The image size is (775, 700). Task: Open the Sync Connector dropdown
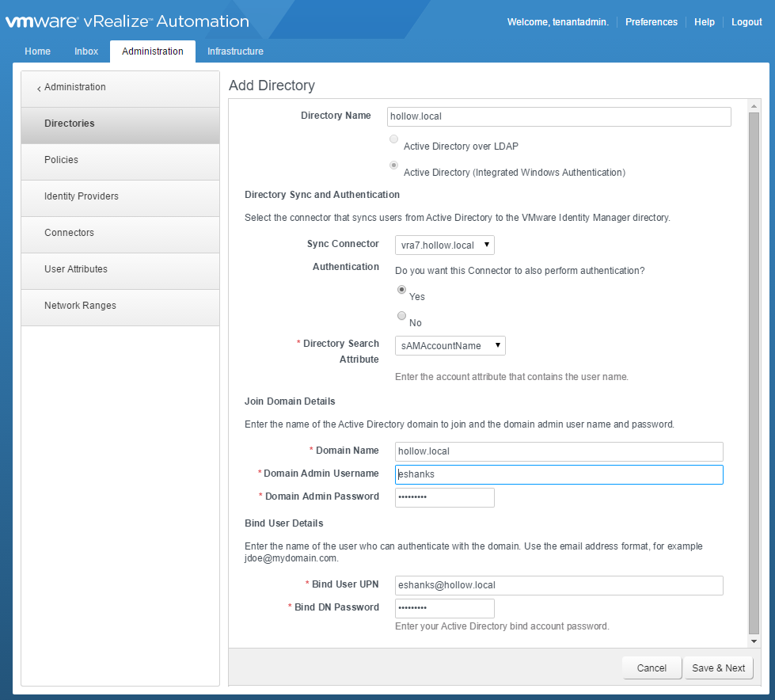(x=444, y=245)
